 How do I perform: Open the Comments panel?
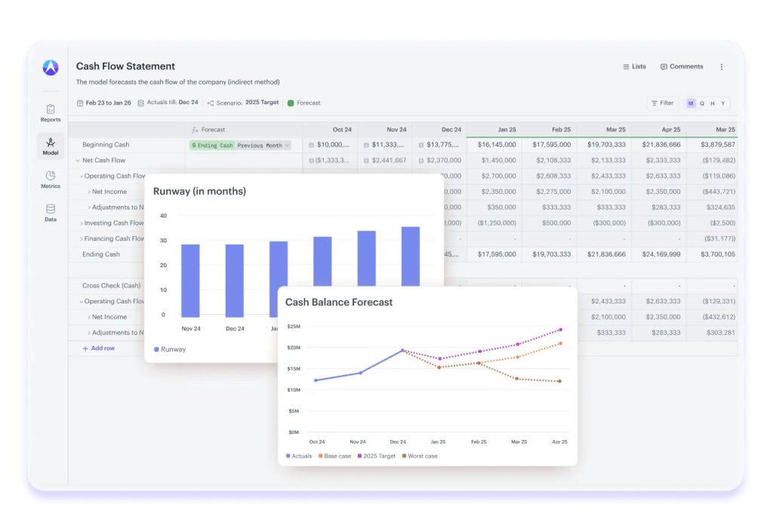click(682, 67)
